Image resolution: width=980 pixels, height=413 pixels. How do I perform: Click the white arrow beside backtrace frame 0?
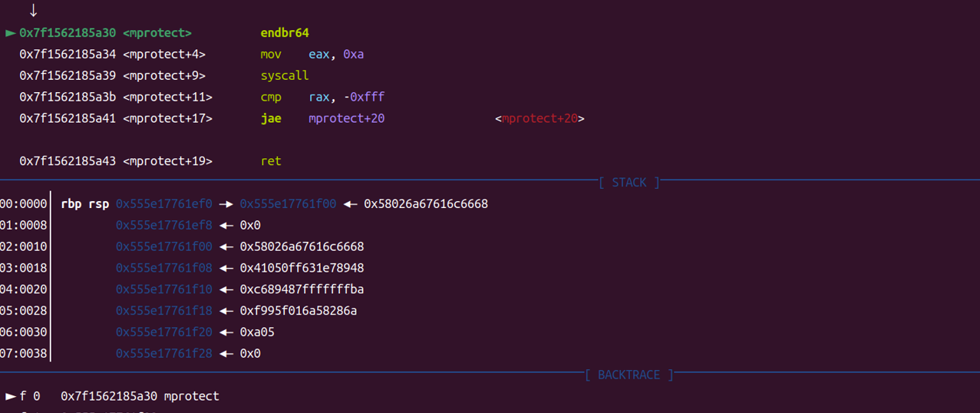(x=11, y=396)
